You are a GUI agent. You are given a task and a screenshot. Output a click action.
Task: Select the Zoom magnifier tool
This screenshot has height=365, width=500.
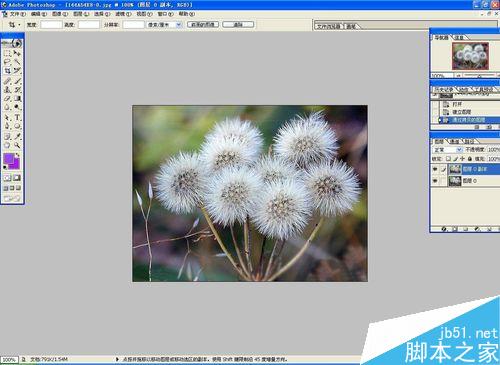(x=17, y=145)
